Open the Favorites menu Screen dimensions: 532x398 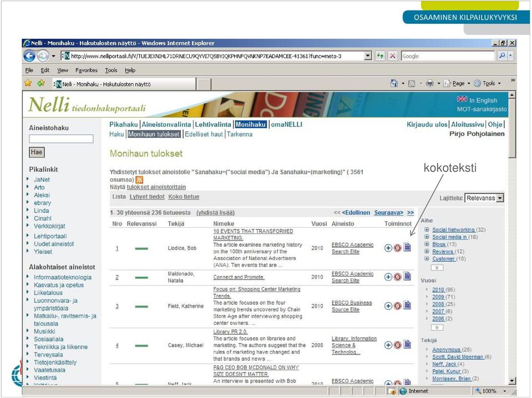[86, 70]
